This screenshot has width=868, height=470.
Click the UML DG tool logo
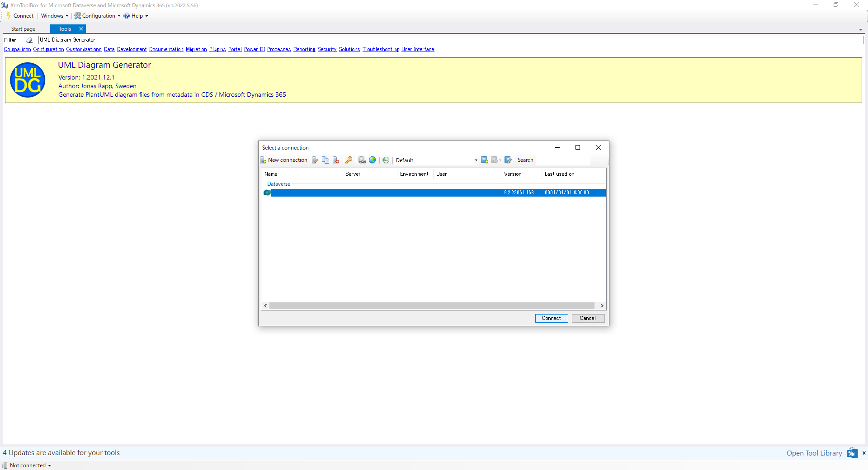pos(28,80)
